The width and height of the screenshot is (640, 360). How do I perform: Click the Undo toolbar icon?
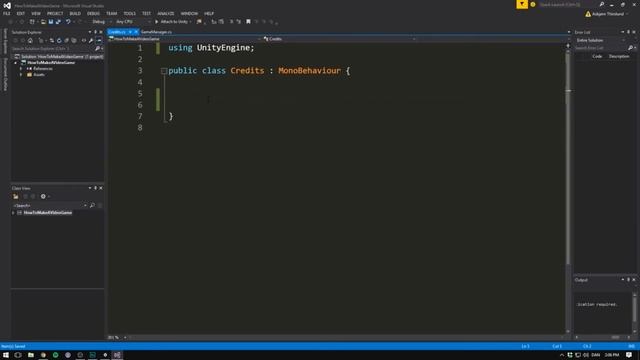pos(68,22)
